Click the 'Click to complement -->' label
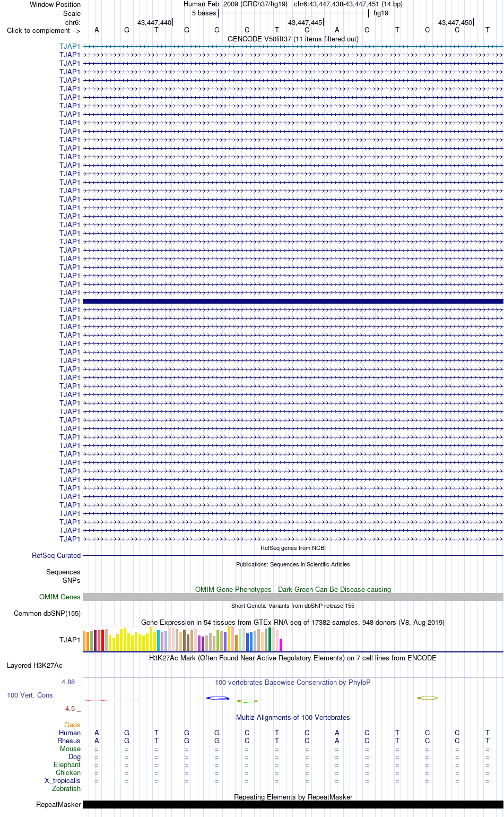 (x=44, y=30)
